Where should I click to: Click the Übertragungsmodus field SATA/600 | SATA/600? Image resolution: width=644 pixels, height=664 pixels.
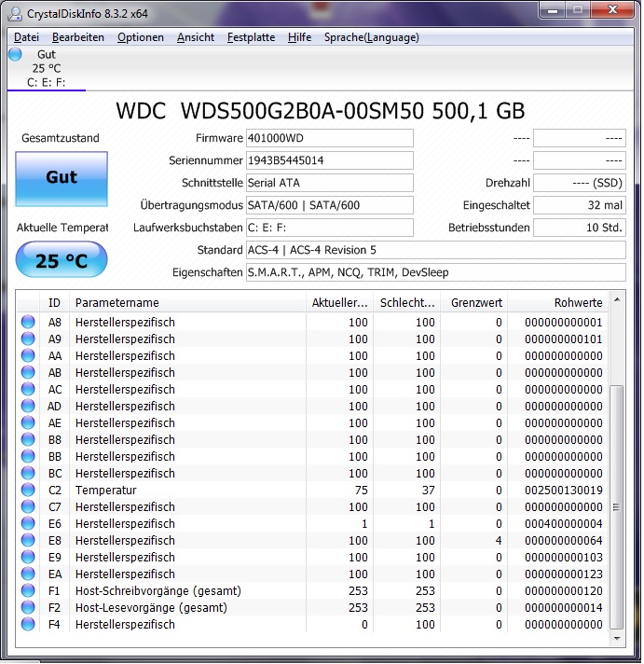click(x=330, y=205)
